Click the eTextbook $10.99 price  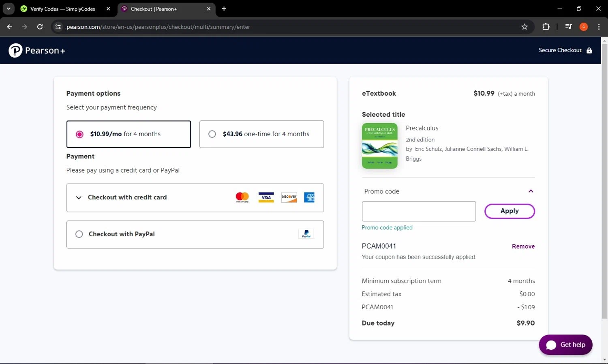pos(484,93)
